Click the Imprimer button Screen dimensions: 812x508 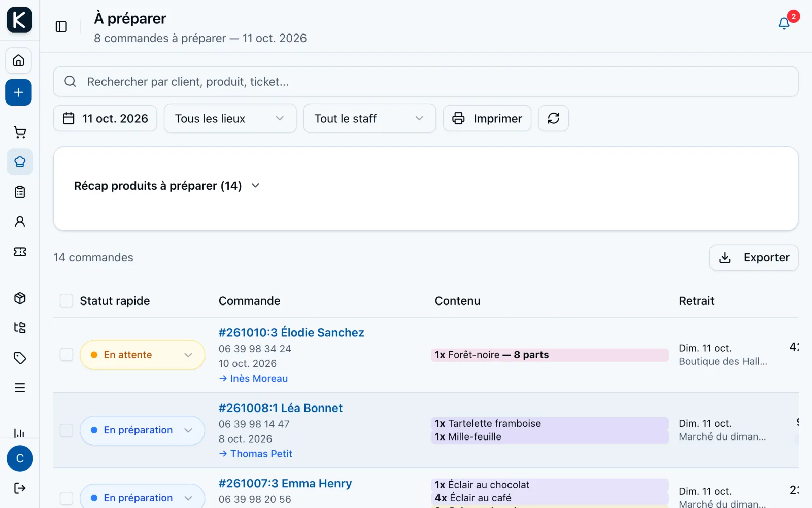[487, 118]
